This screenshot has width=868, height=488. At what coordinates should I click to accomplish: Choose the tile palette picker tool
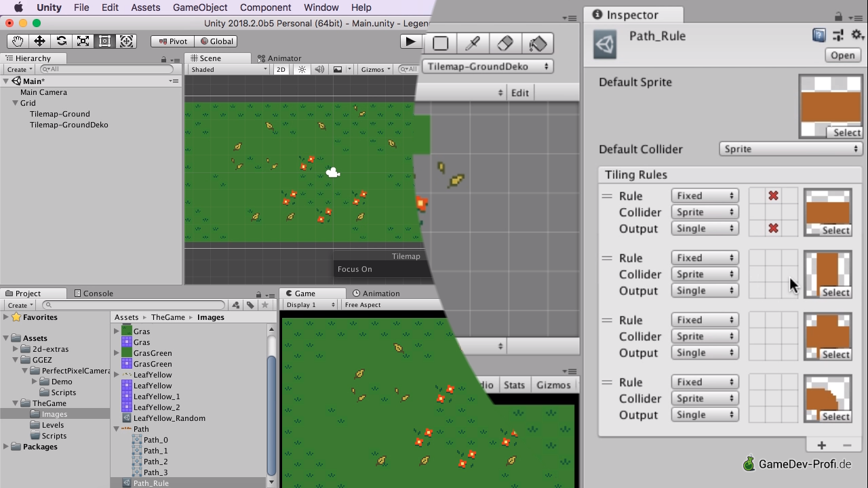point(473,43)
